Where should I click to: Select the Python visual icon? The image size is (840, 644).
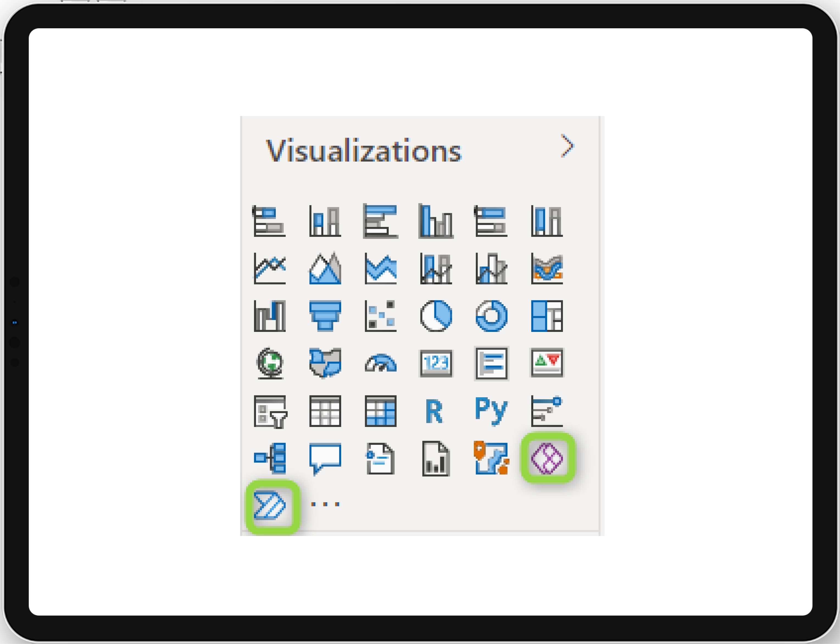point(491,411)
